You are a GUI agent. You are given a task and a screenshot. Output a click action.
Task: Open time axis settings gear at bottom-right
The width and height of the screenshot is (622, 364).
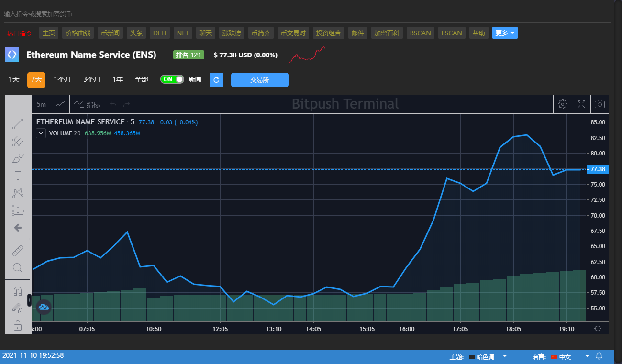pyautogui.click(x=598, y=328)
